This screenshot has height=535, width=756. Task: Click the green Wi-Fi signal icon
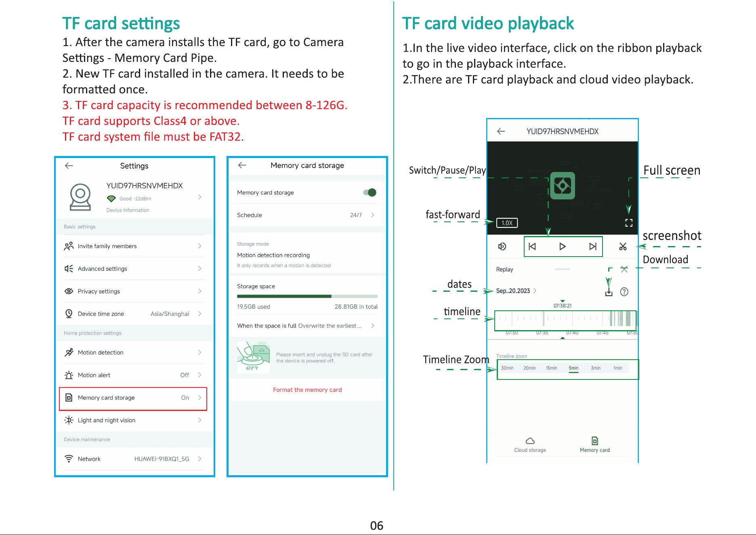[111, 199]
